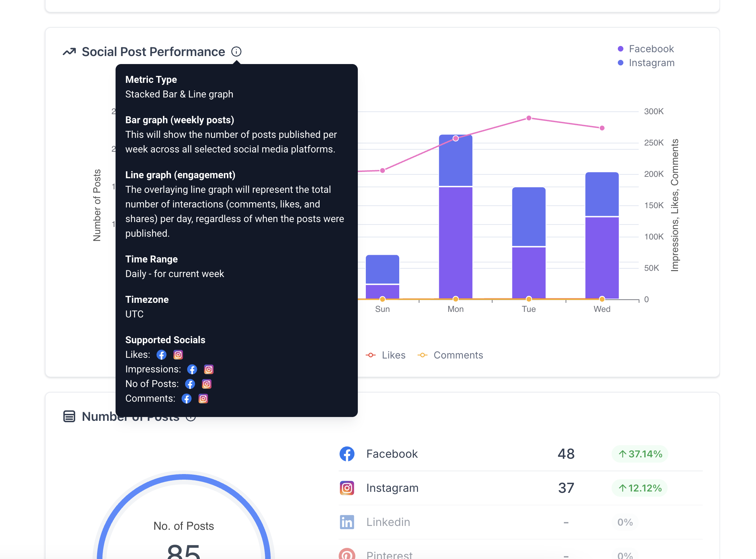Open the Social Post Performance info tooltip

[237, 52]
